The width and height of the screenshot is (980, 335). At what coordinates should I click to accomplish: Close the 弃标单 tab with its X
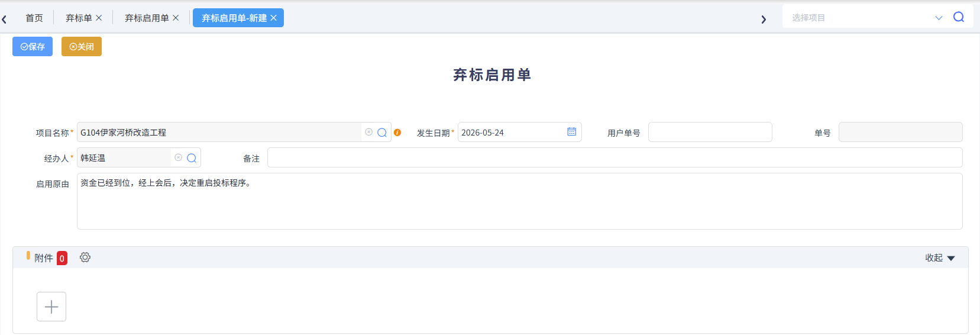[99, 18]
